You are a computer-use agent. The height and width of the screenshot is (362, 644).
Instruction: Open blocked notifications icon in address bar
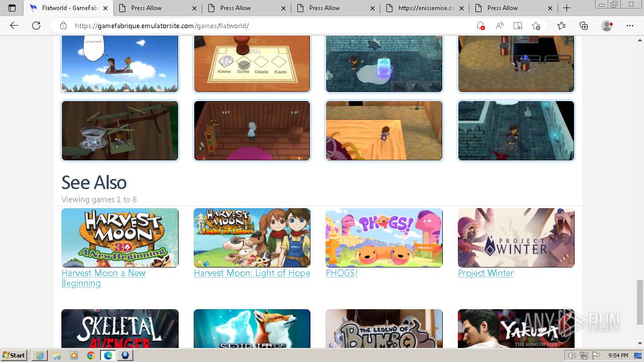pyautogui.click(x=480, y=26)
